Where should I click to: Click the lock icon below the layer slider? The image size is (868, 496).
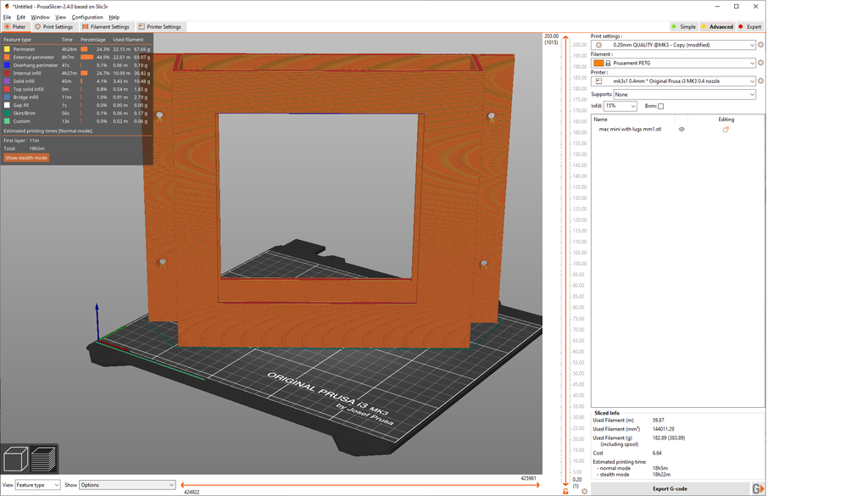[x=565, y=492]
